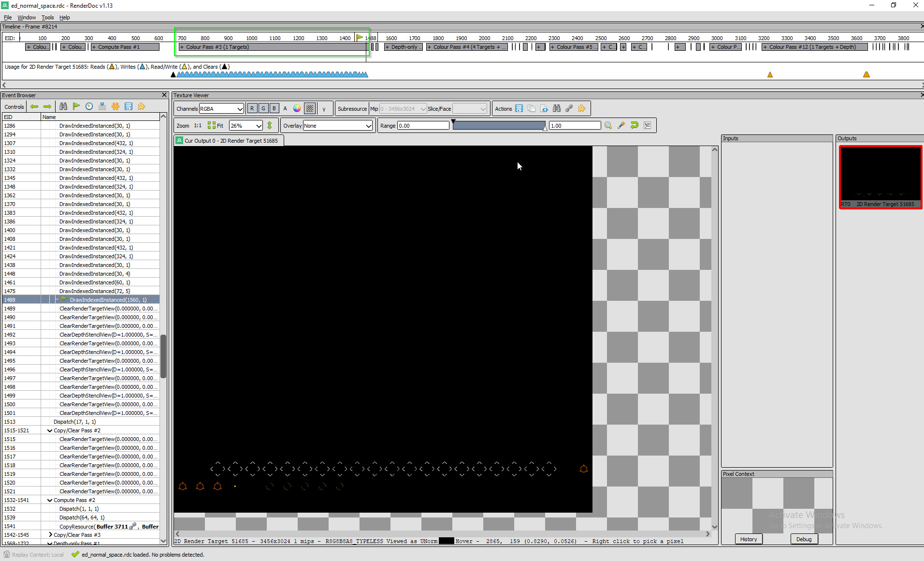Jump to EID with green flag icon

click(76, 106)
